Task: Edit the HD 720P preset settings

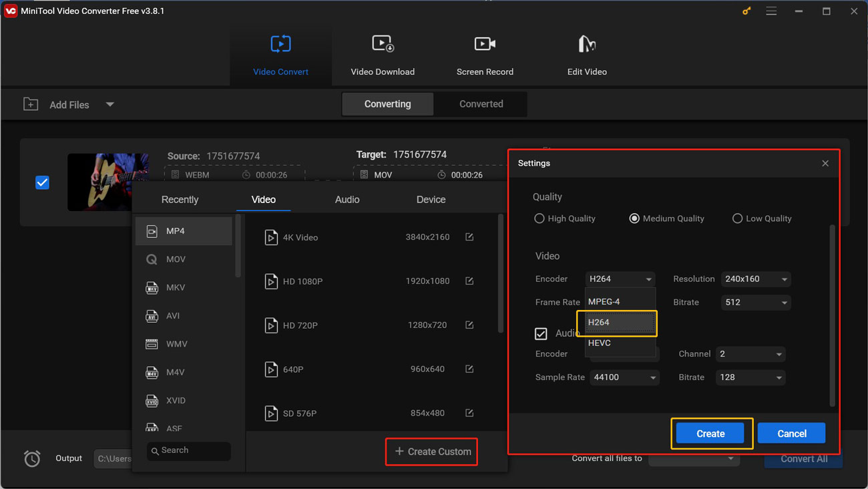Action: tap(469, 325)
